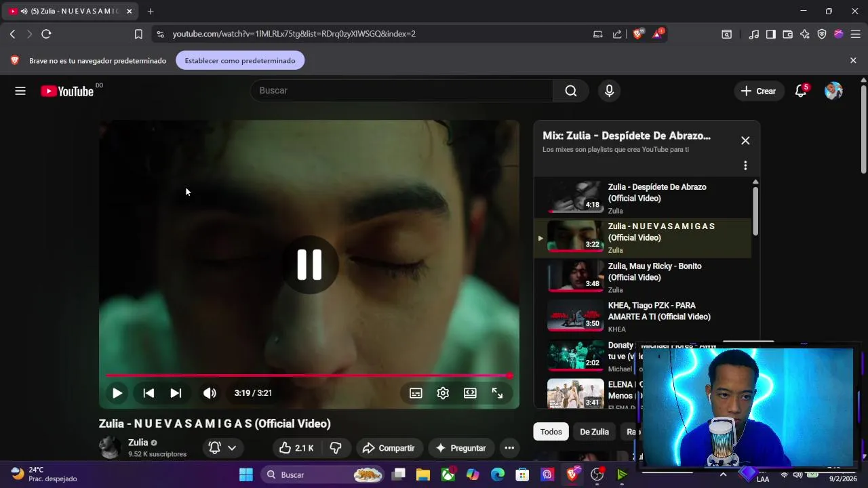Seek on the red video progress bar
The image size is (868, 488).
[309, 375]
